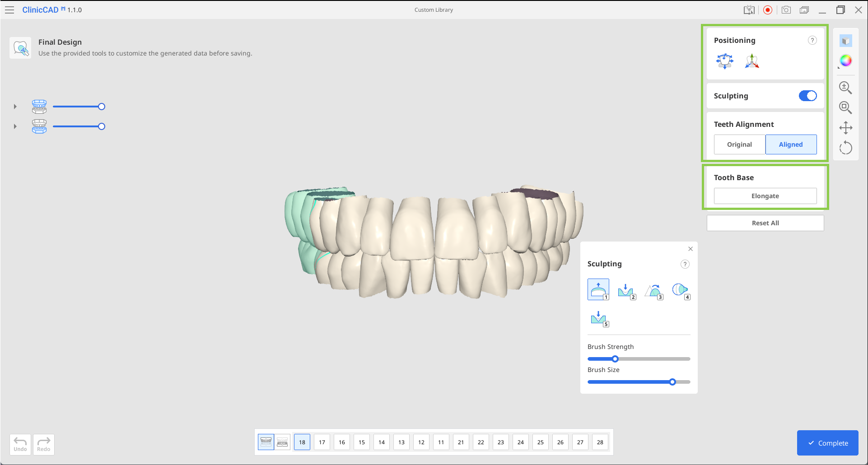
Task: Select the rotate view tool
Action: pos(845,148)
